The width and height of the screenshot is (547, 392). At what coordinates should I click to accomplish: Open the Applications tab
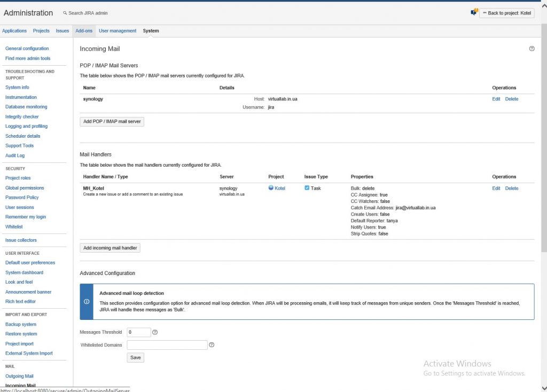tap(14, 30)
